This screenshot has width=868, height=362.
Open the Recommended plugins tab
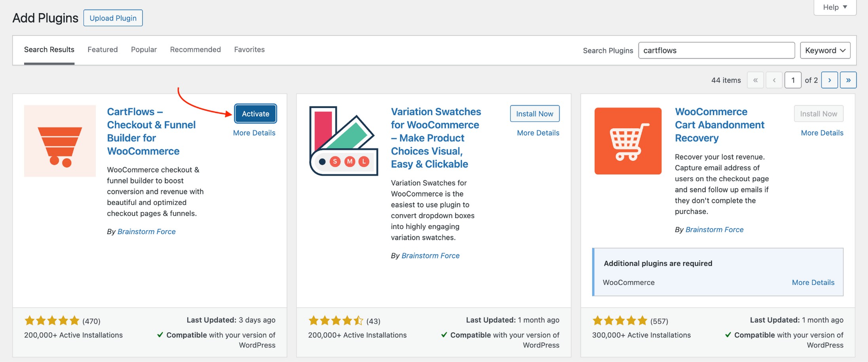[196, 49]
